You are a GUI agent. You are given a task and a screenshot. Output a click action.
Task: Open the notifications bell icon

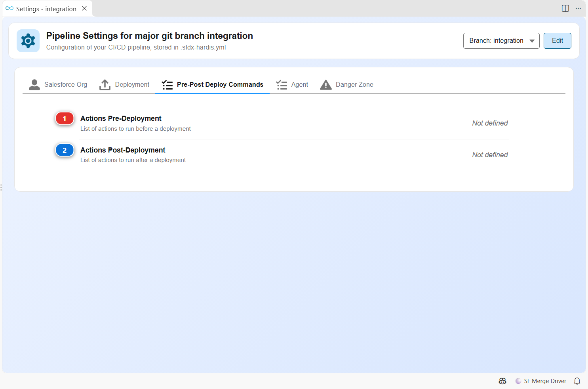577,381
